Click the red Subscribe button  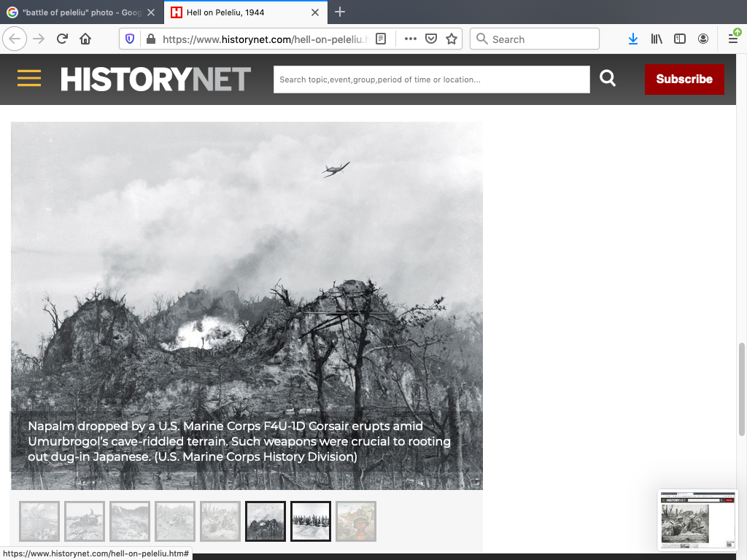pos(684,79)
